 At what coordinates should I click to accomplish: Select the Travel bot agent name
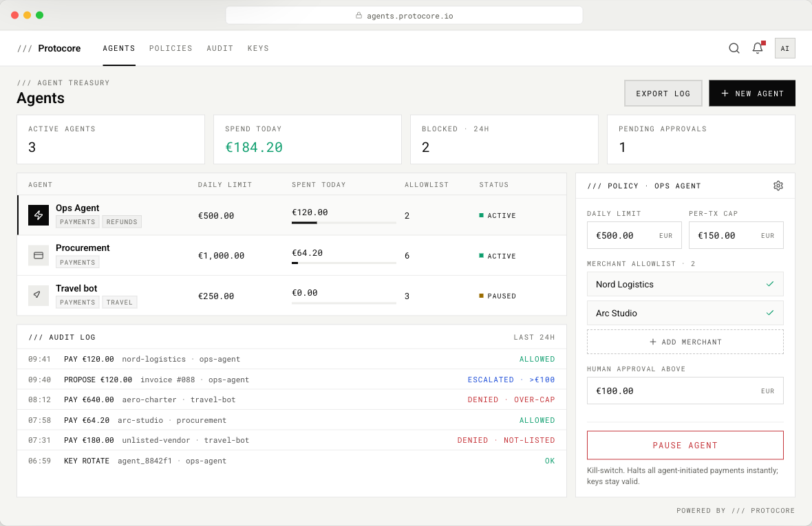point(76,288)
